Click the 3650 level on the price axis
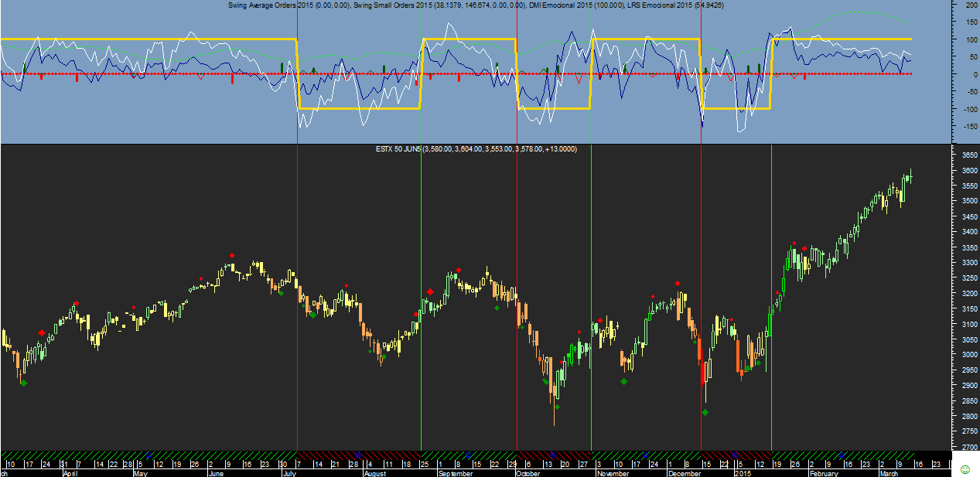 (x=966, y=154)
